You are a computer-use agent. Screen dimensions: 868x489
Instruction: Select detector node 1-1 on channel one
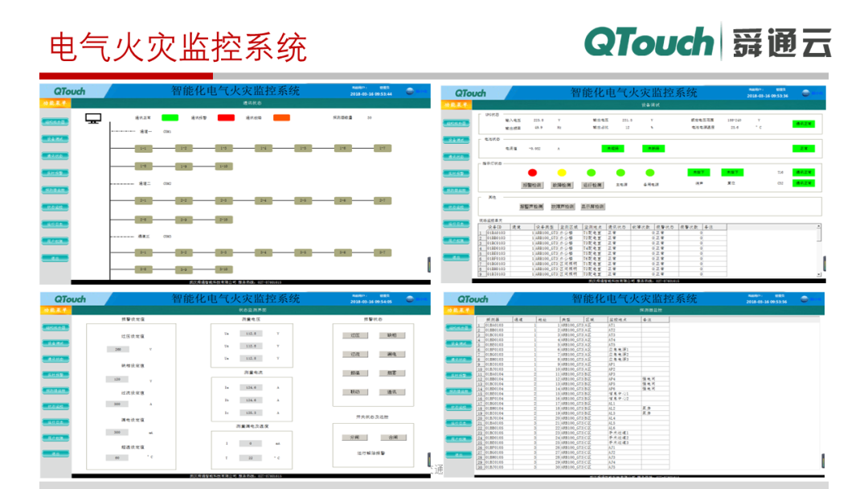143,149
